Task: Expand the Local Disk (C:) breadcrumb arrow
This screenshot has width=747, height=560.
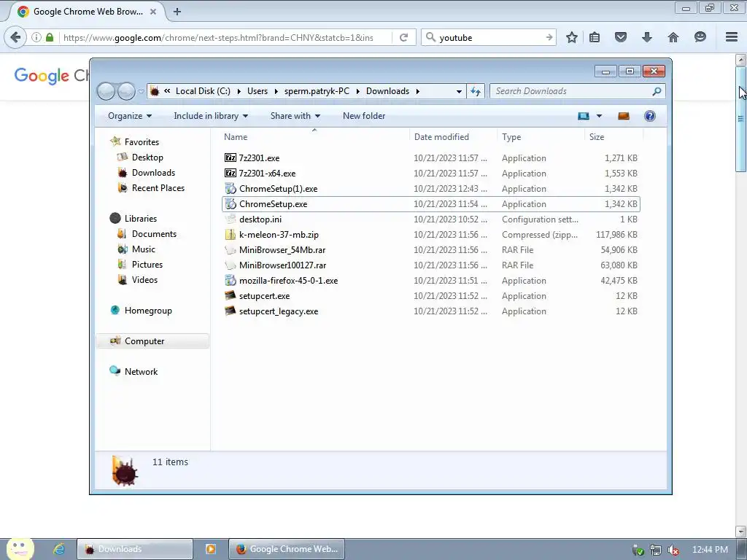Action: pyautogui.click(x=239, y=91)
